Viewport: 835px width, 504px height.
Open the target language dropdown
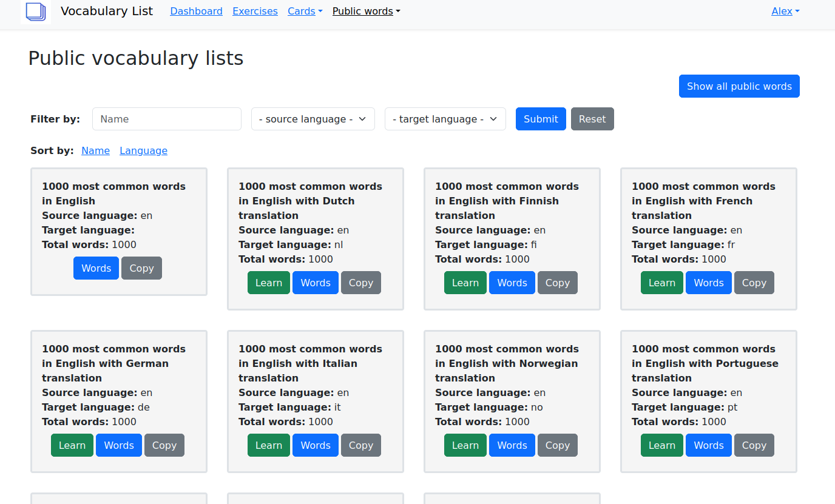[445, 119]
